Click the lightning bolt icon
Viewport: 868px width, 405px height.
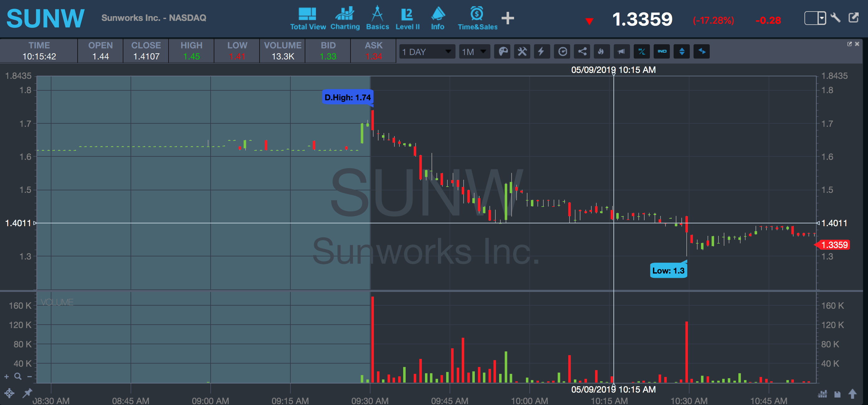[541, 51]
